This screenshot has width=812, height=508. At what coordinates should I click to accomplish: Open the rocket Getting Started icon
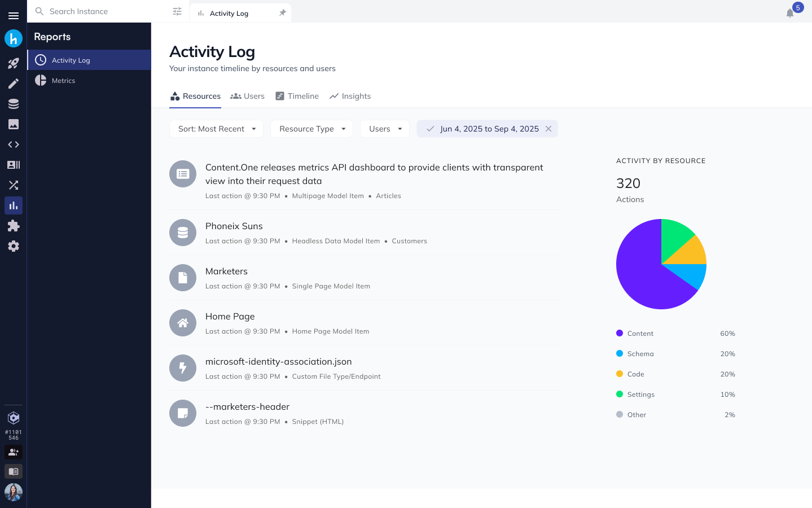(14, 63)
